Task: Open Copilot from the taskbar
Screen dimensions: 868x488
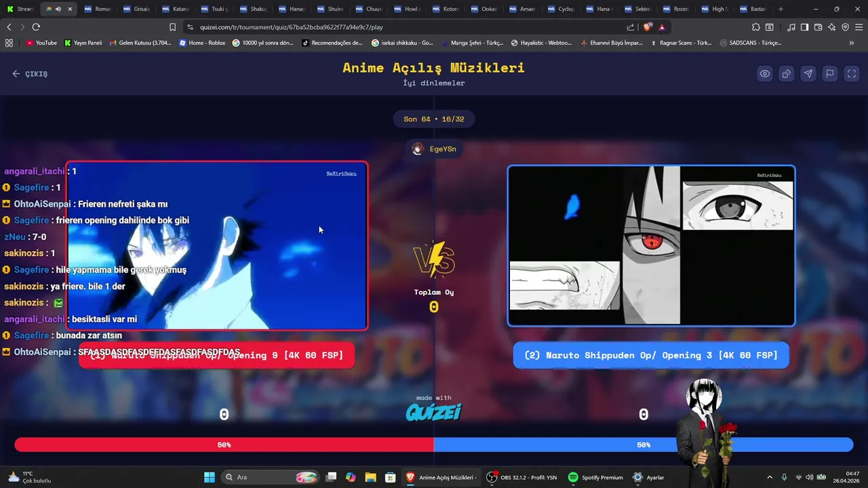Action: click(351, 477)
